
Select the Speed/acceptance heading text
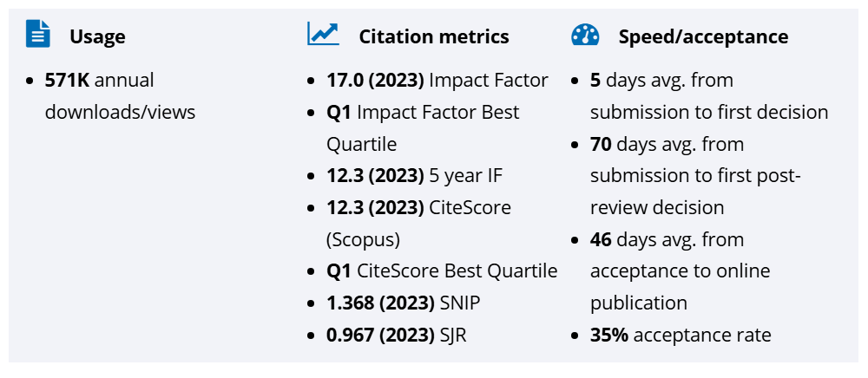point(703,36)
